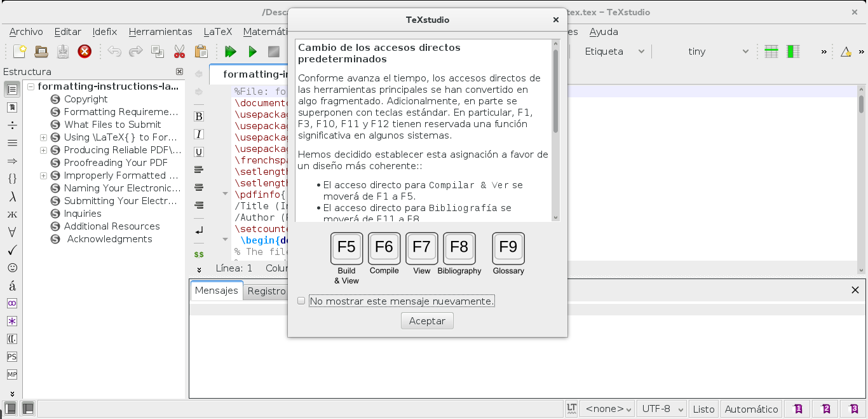Screen dimensions: 868x419
Task: Open the Archivo menu
Action: click(x=26, y=32)
